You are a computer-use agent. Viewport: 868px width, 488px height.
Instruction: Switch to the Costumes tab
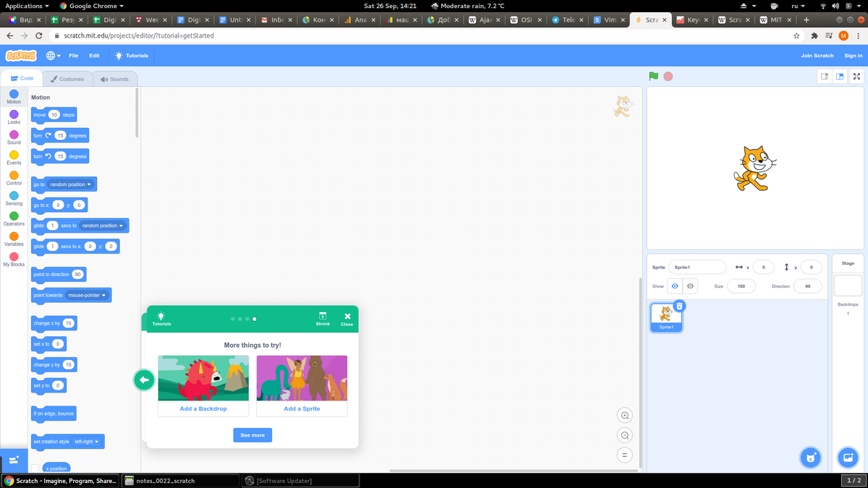click(67, 79)
